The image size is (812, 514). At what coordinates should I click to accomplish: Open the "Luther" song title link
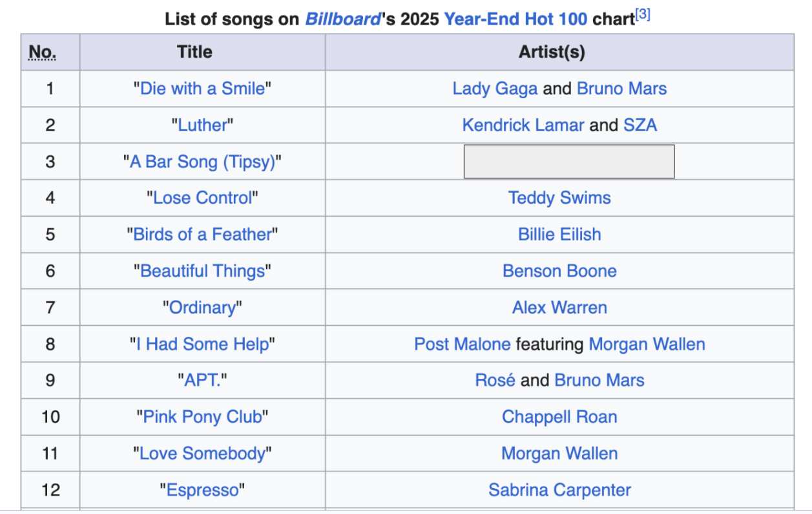click(x=202, y=125)
